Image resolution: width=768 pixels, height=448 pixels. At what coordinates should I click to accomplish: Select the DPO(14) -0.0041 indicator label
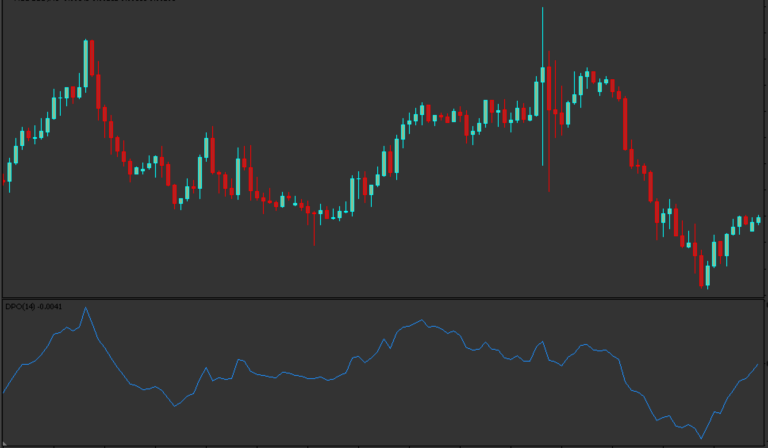tap(34, 307)
